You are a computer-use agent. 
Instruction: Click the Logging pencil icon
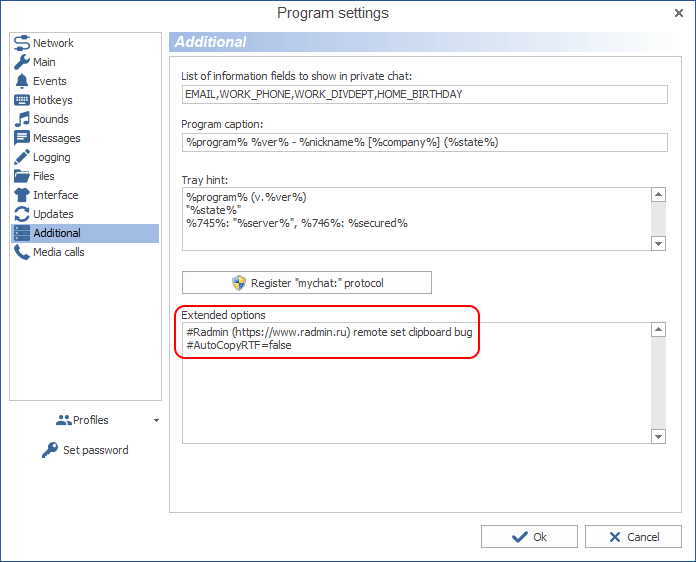point(22,157)
